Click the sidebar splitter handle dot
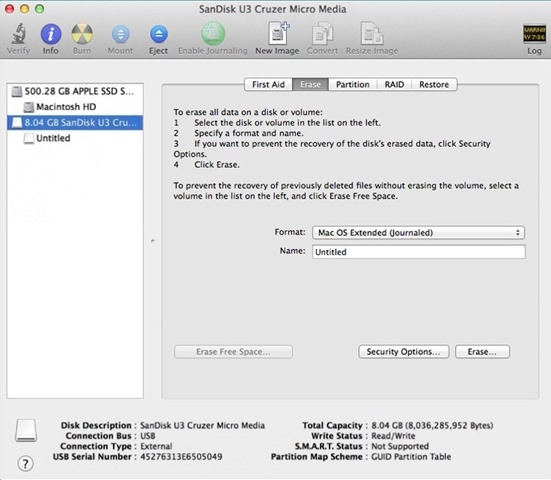The image size is (551, 480). (x=153, y=241)
